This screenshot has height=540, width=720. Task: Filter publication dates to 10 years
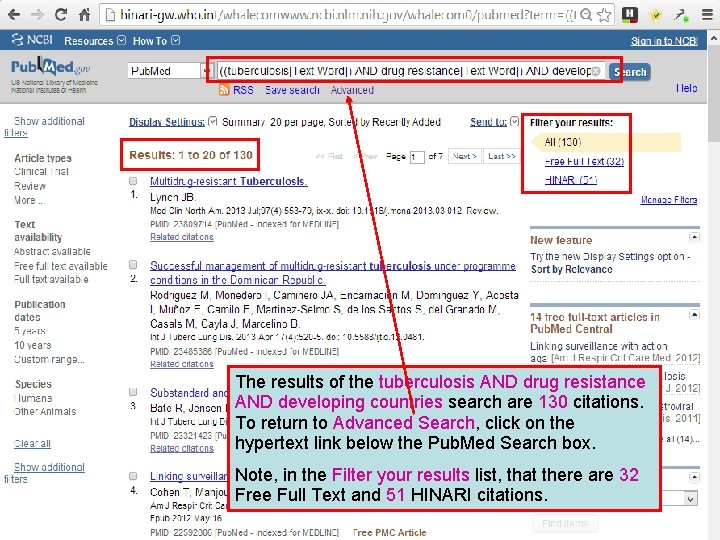point(33,345)
